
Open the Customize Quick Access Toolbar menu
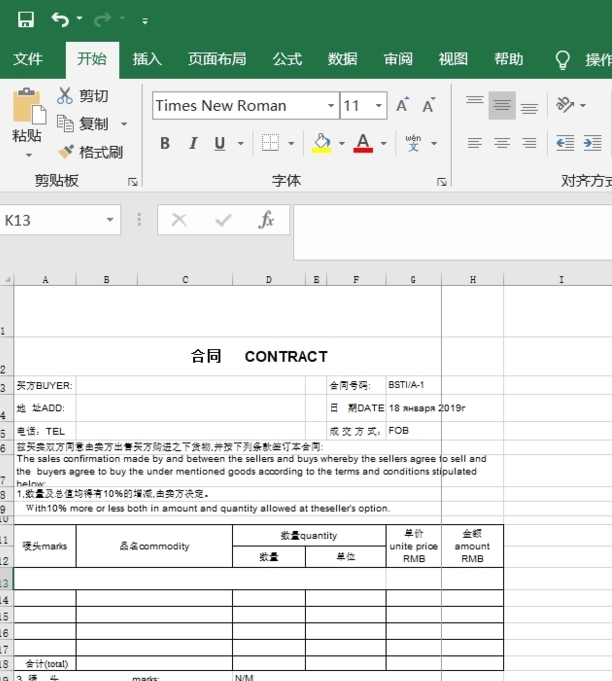(x=145, y=20)
